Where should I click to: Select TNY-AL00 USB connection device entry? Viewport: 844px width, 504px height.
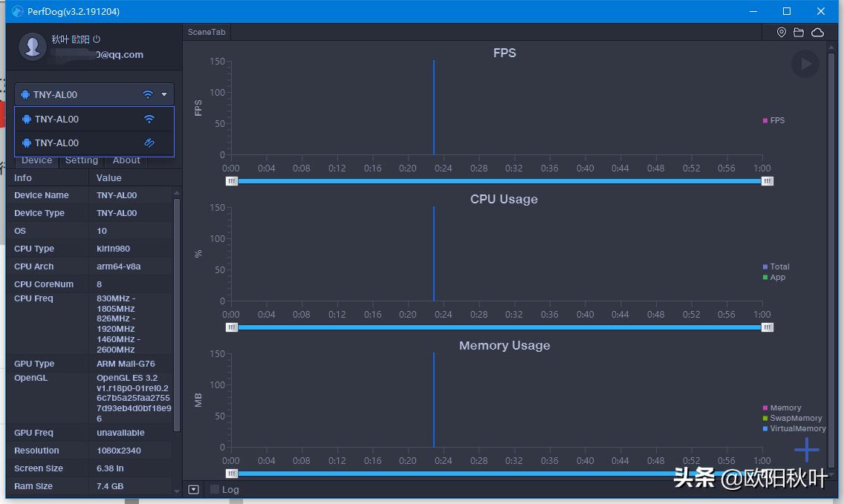(x=94, y=143)
